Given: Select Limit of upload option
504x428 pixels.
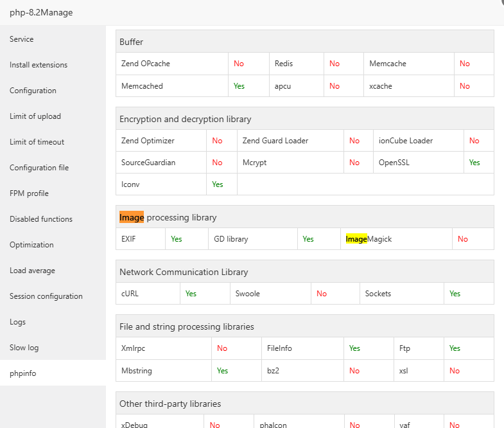Looking at the screenshot, I should tap(35, 116).
